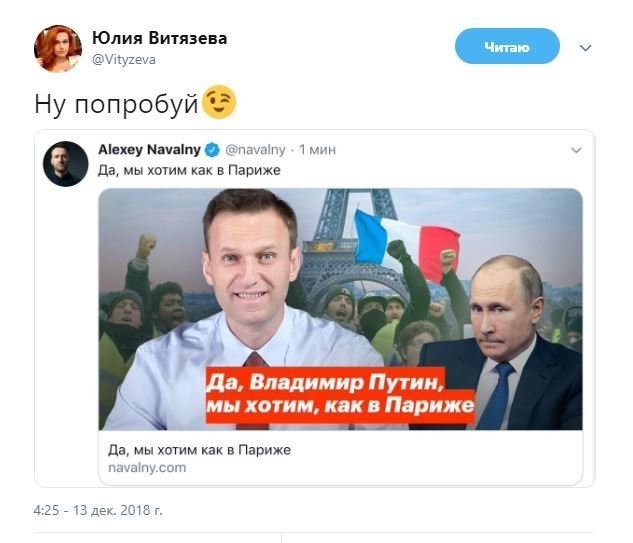Click the winking face emoji

click(218, 102)
